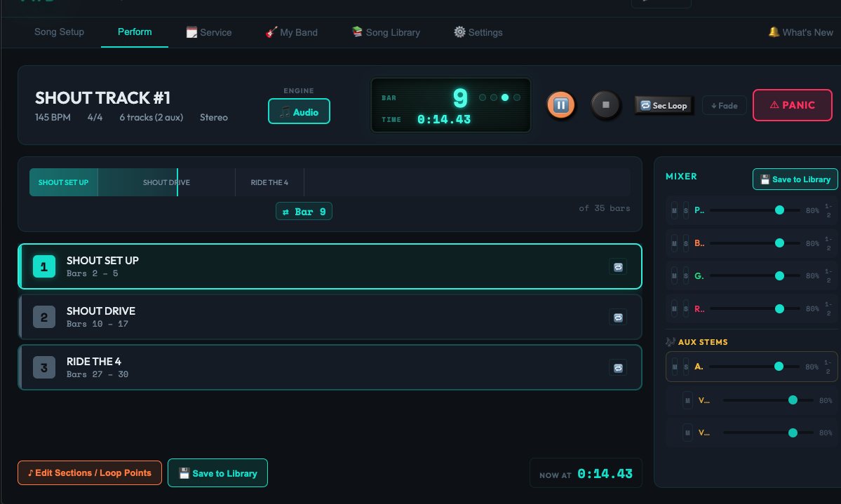
Task: Click Save to Library in the Mixer panel
Action: pos(795,179)
